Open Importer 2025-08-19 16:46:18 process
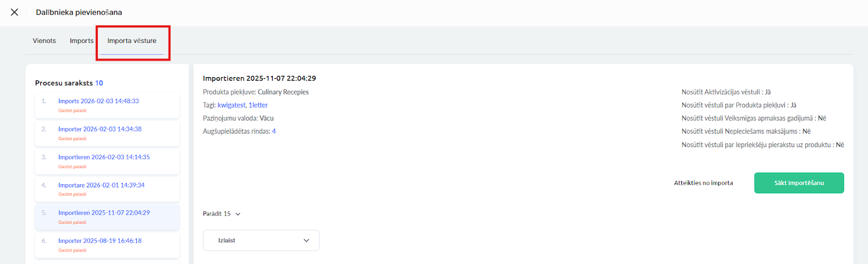The width and height of the screenshot is (868, 264). (100, 241)
